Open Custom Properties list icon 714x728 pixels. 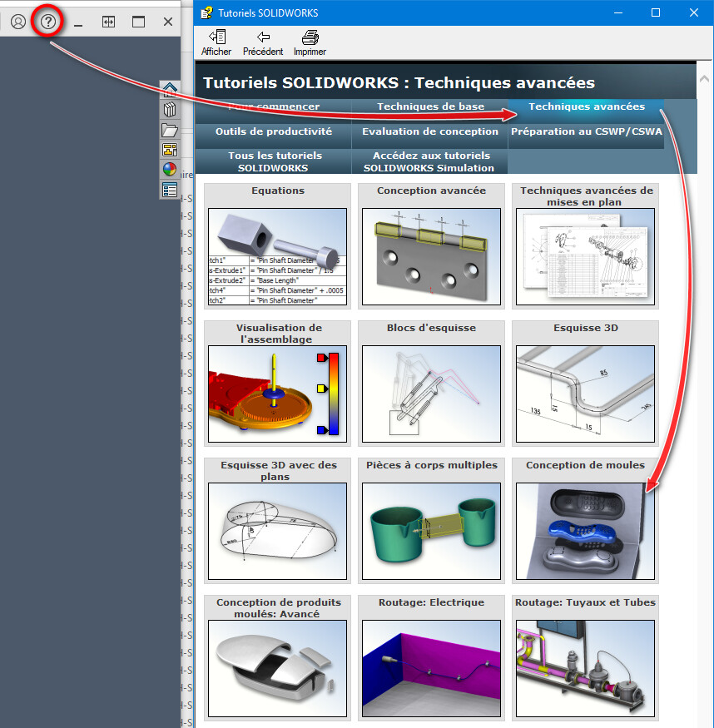170,190
